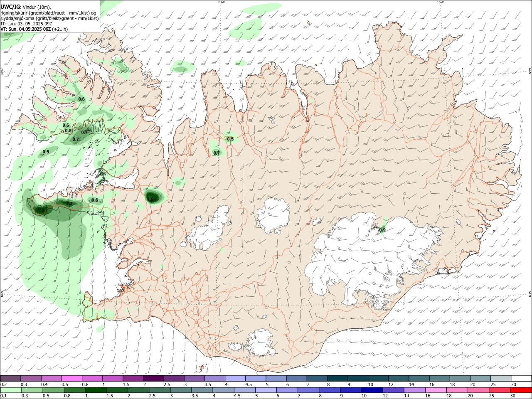Click the 0.9 label on the Vatnajökull glacier
532x399 pixels.
(382, 230)
